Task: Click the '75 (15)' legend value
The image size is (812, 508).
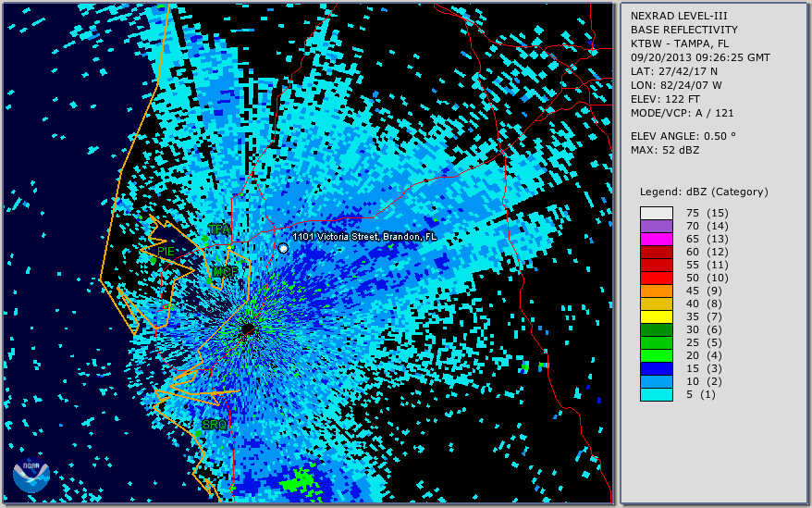Action: click(x=707, y=213)
